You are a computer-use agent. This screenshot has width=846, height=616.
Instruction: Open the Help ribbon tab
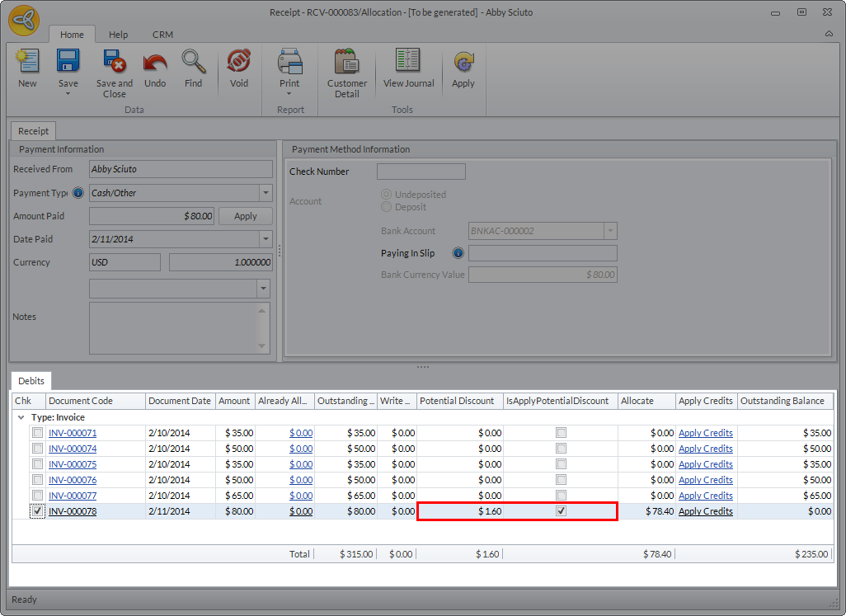119,35
